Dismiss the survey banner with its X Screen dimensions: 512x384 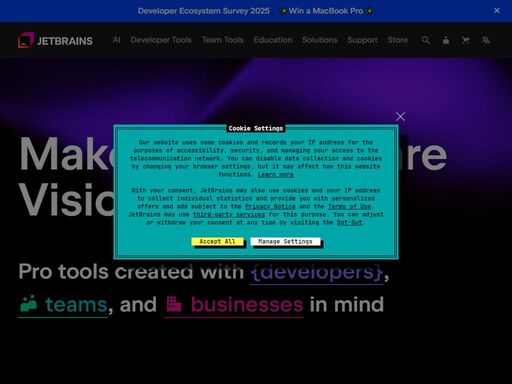(497, 11)
